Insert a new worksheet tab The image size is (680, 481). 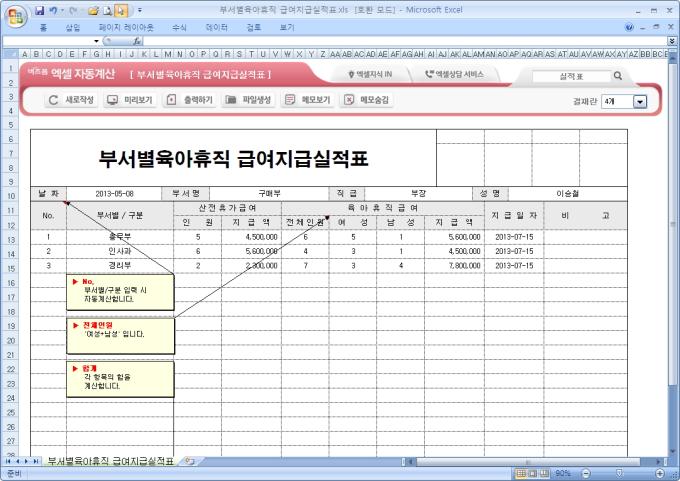tap(190, 461)
